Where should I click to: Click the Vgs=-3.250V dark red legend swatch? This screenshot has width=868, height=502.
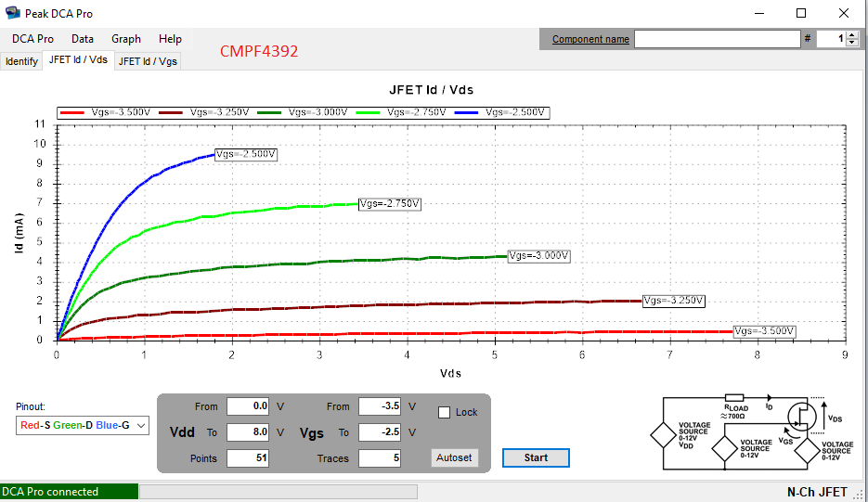click(x=171, y=112)
